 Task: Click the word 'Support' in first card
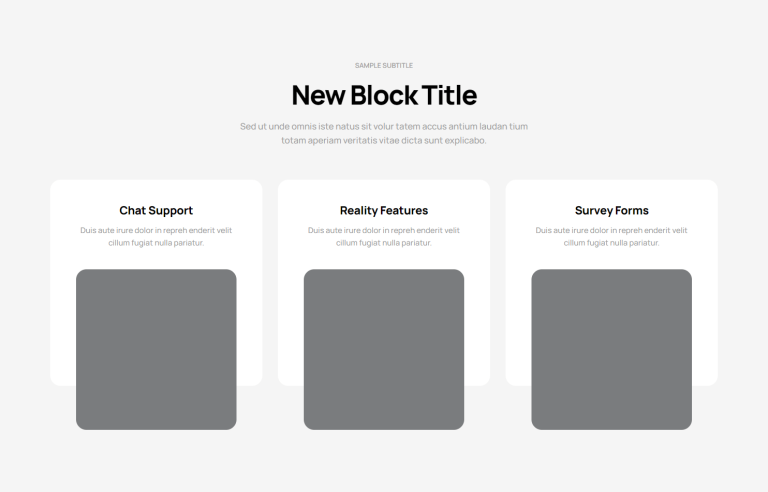click(x=170, y=210)
